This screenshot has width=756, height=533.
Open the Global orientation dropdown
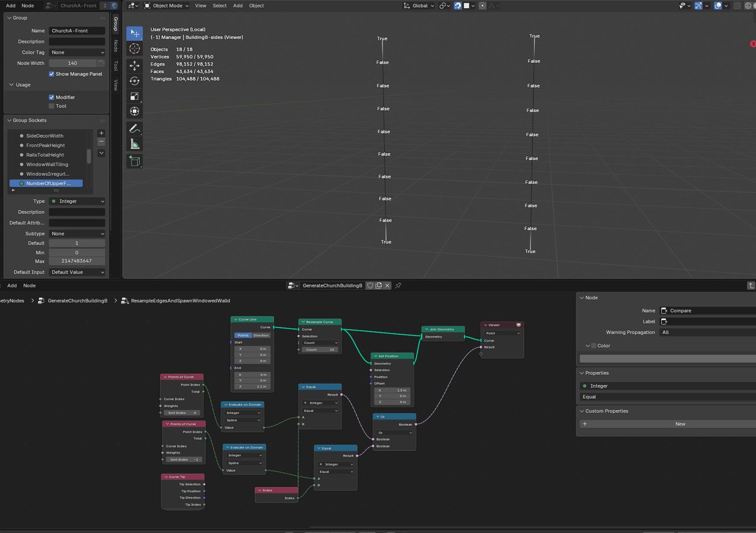[x=419, y=6]
